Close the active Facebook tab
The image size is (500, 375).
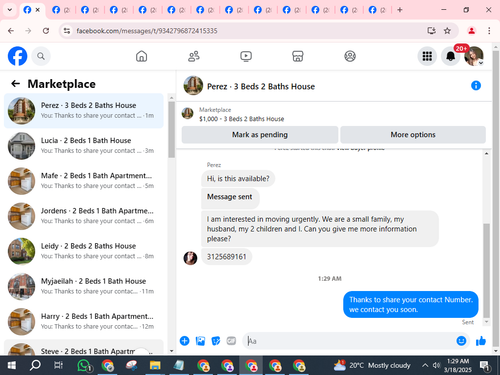[x=38, y=10]
